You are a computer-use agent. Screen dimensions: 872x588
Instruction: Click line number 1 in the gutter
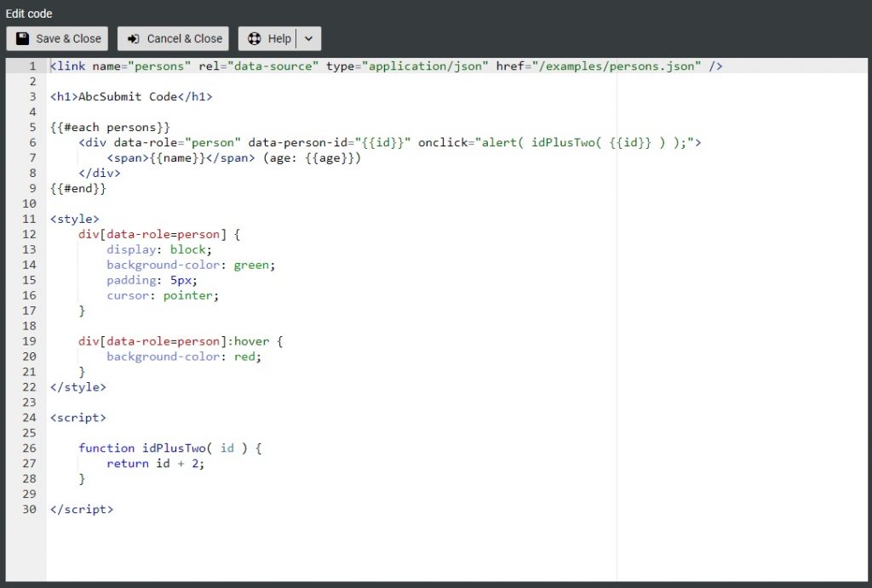[x=32, y=66]
